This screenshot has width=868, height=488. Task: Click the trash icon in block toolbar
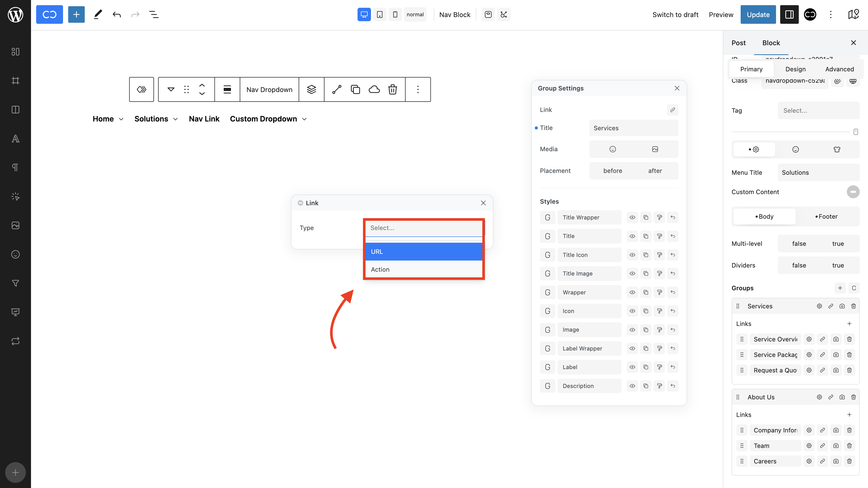click(x=393, y=89)
